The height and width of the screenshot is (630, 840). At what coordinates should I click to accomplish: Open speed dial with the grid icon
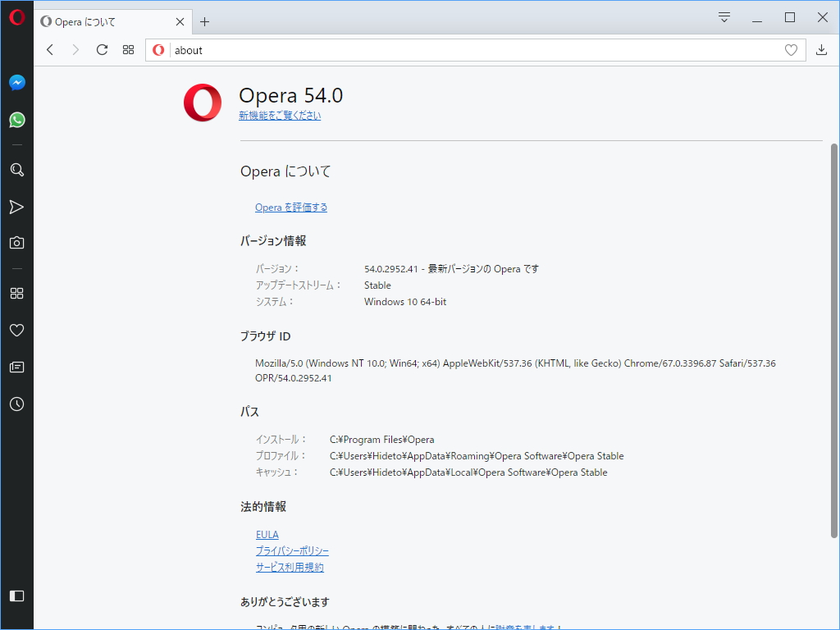point(128,49)
